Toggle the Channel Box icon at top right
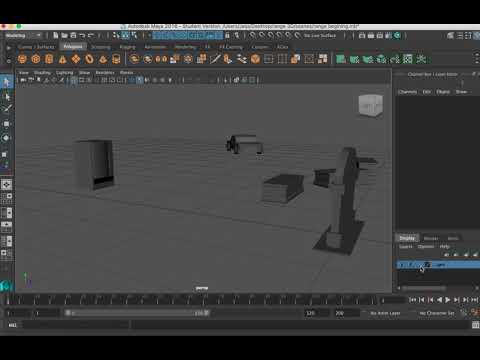This screenshot has height=360, width=480. 477,35
